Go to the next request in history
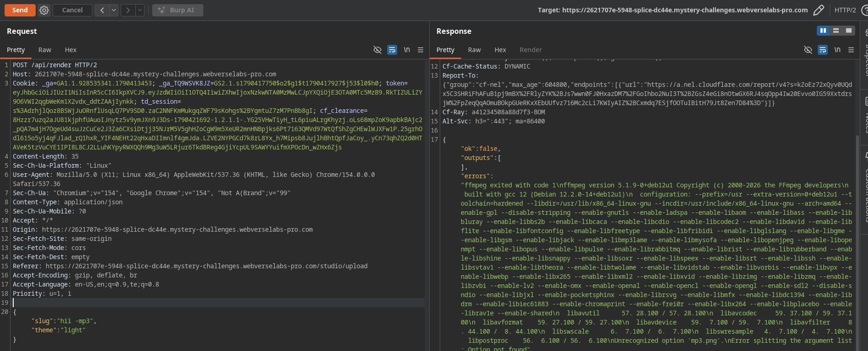This screenshot has width=868, height=351. click(128, 10)
